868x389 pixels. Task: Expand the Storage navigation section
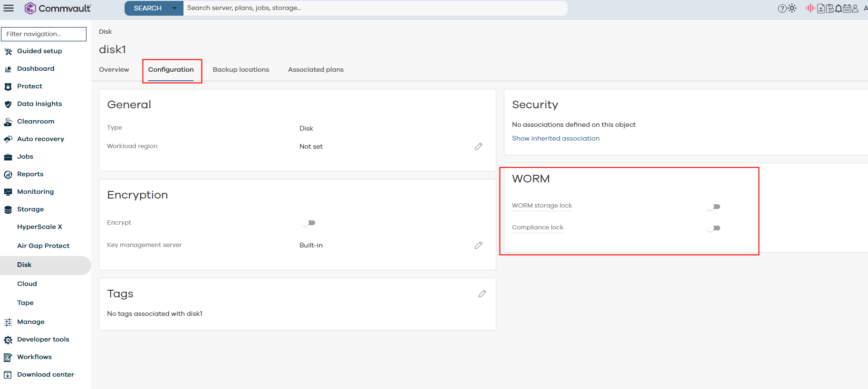(x=30, y=209)
